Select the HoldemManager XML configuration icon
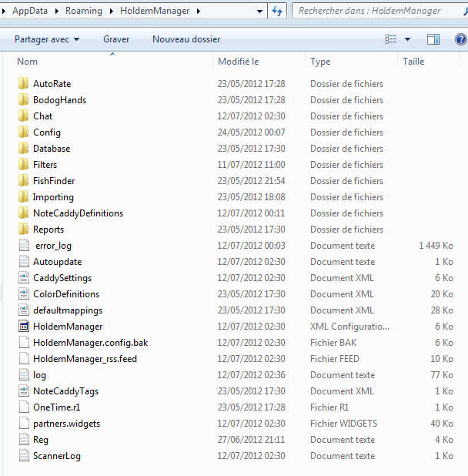Image resolution: width=468 pixels, height=476 pixels. 24,326
